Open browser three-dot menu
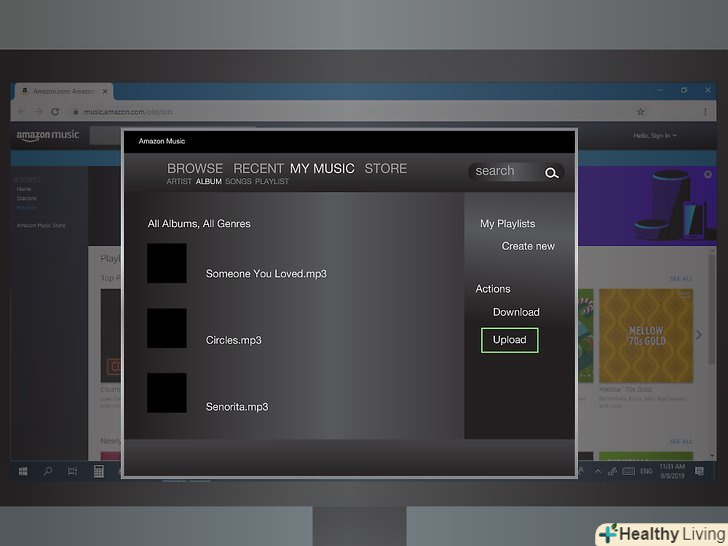This screenshot has height=546, width=728. [705, 112]
